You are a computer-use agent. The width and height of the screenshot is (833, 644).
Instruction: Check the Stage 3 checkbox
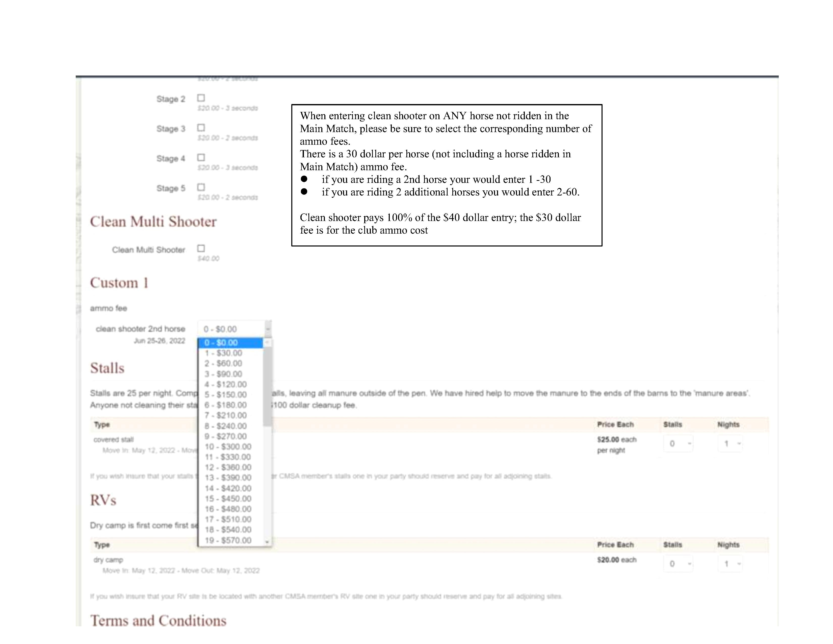pyautogui.click(x=201, y=128)
